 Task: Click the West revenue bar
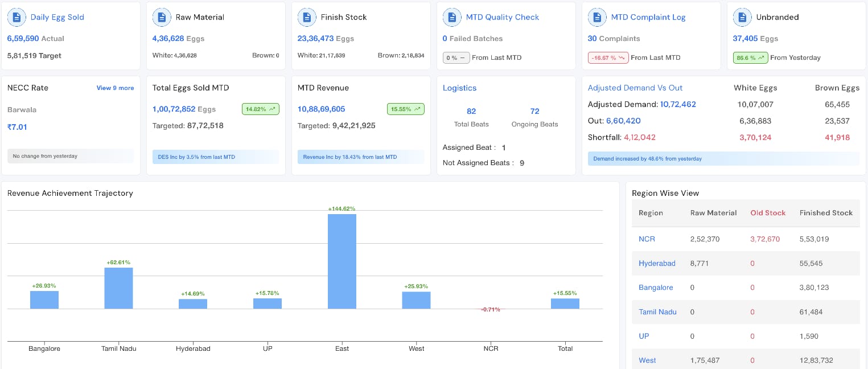click(416, 300)
